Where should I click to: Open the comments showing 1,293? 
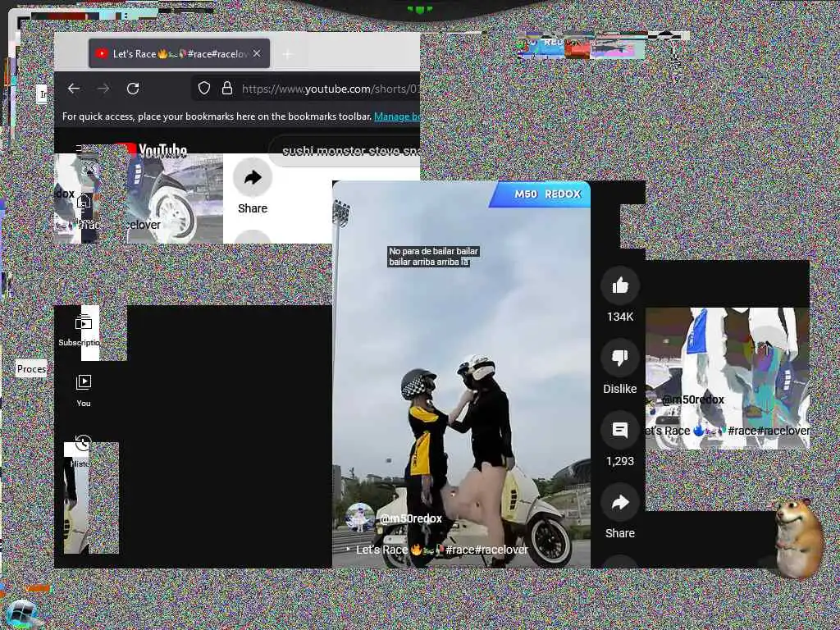point(620,430)
